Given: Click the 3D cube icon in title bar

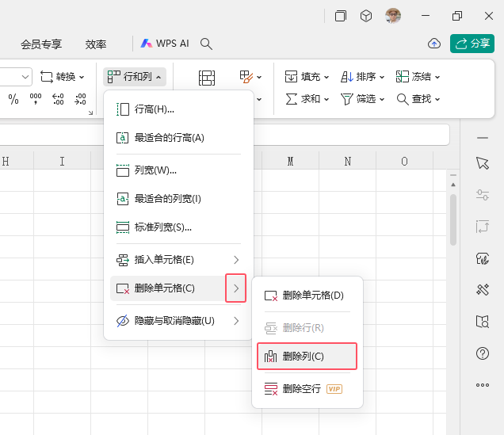Looking at the screenshot, I should [366, 15].
